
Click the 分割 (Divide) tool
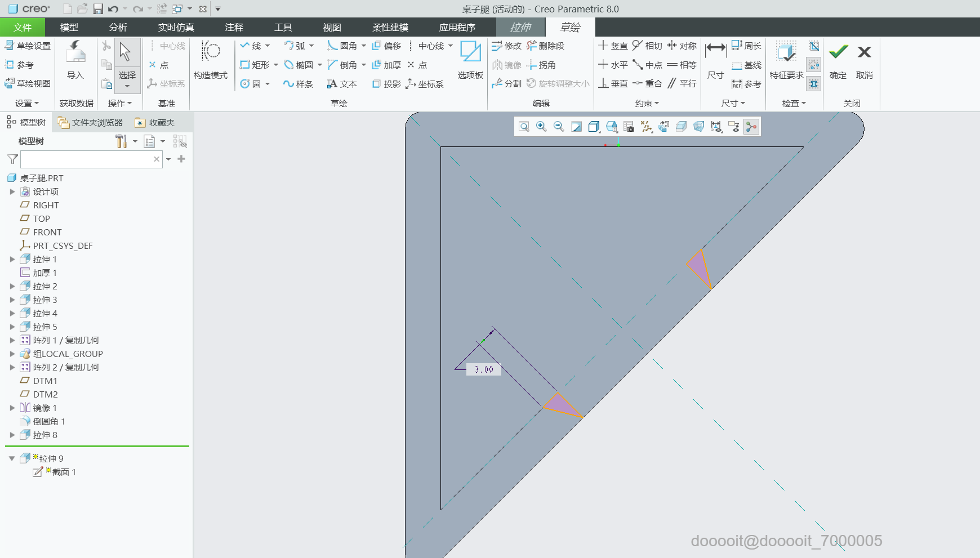click(506, 83)
